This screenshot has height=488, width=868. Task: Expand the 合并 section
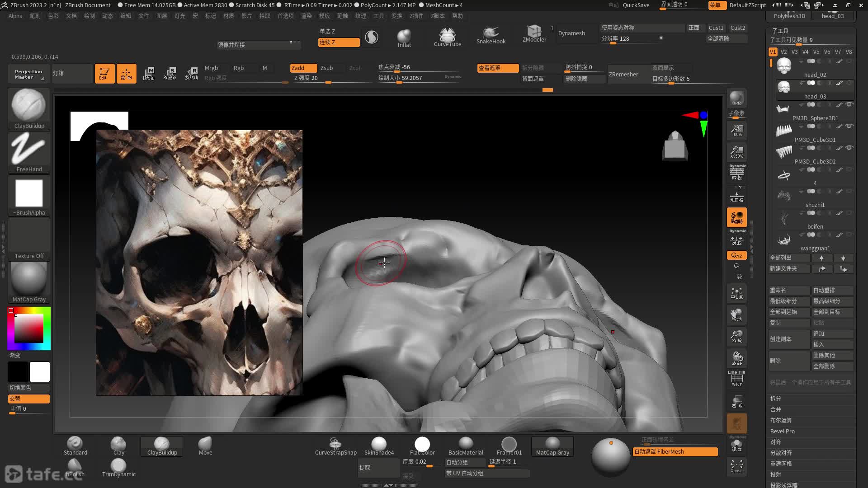coord(776,409)
